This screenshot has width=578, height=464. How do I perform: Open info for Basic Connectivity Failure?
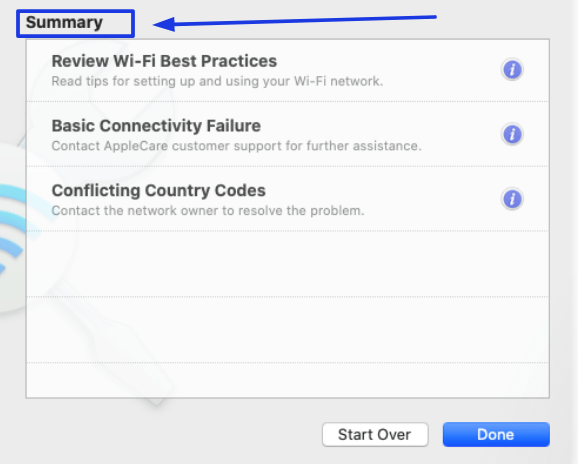pos(512,134)
